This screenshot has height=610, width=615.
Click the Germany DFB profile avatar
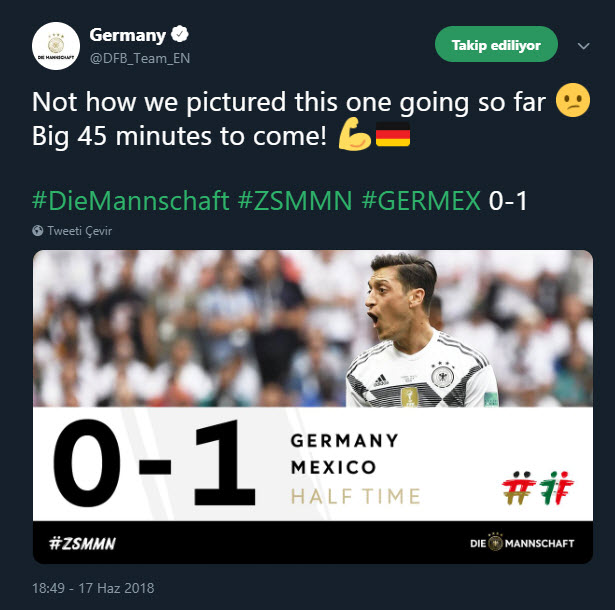click(56, 45)
